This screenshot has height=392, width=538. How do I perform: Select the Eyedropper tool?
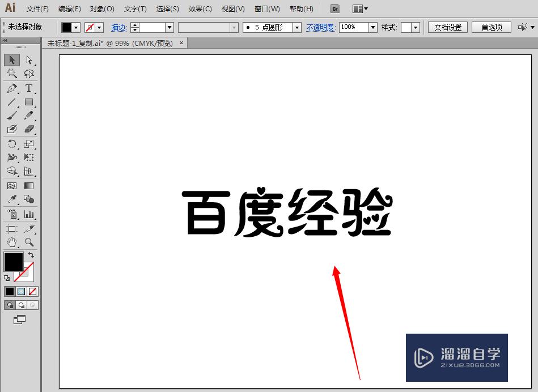click(12, 199)
